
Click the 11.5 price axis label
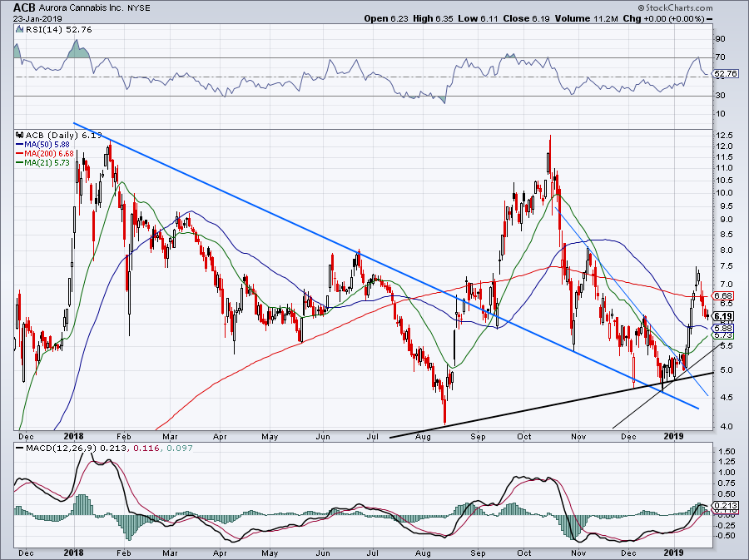point(723,157)
